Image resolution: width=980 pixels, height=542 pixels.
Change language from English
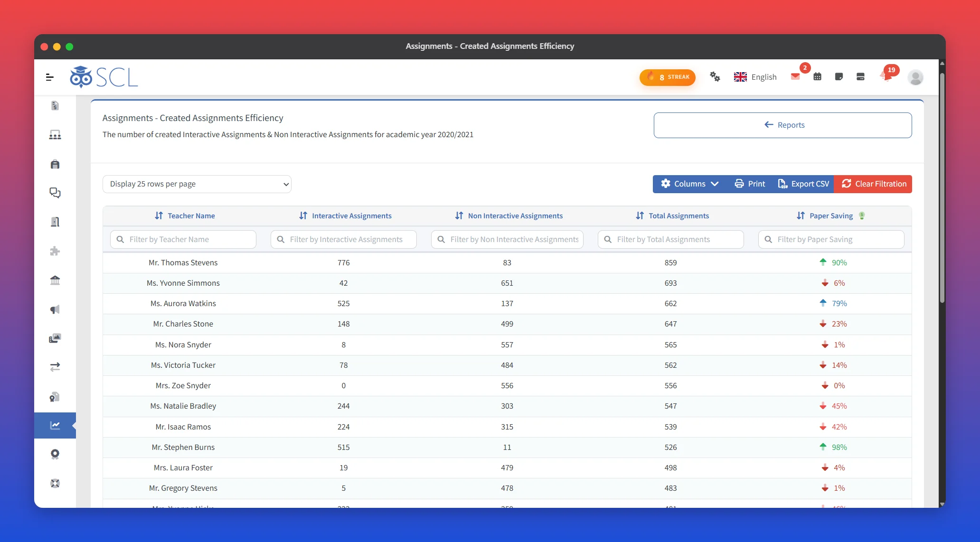755,77
